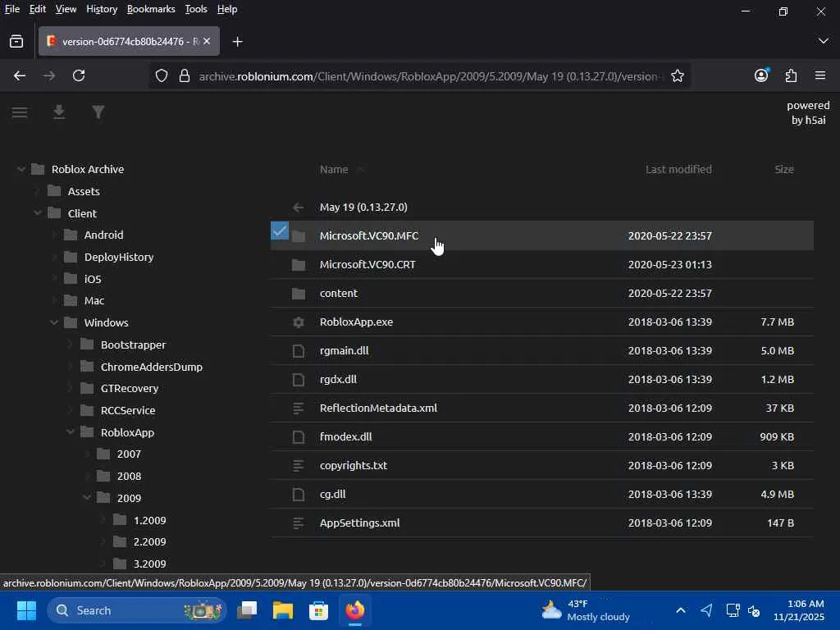Collapse the Windows tree node
The width and height of the screenshot is (840, 630).
[x=54, y=322]
